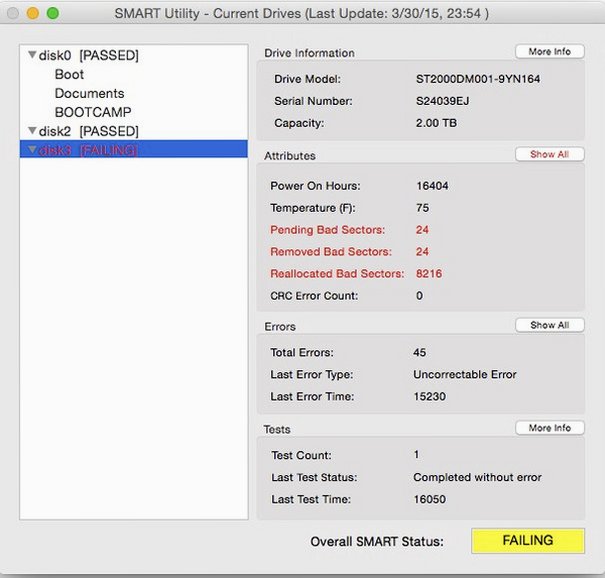Click Test Count label
The image size is (605, 578).
point(301,455)
